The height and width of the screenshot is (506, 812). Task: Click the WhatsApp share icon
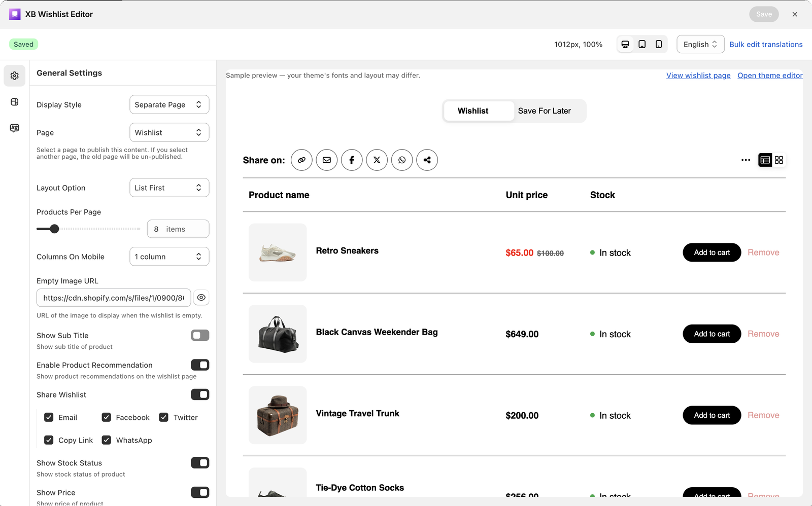coord(402,160)
